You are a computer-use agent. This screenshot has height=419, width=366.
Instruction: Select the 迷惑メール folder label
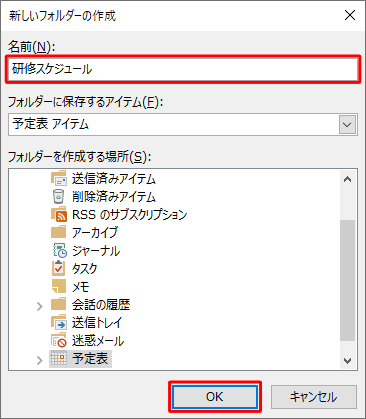click(98, 340)
